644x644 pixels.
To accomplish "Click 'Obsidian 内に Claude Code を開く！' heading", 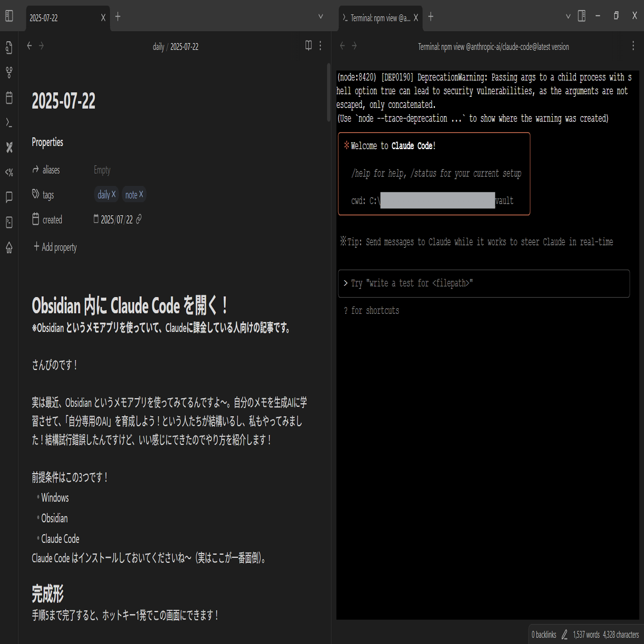I will (x=130, y=306).
